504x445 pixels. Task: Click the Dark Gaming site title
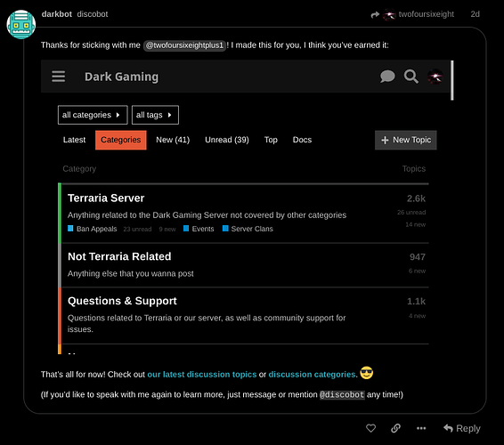coord(121,77)
